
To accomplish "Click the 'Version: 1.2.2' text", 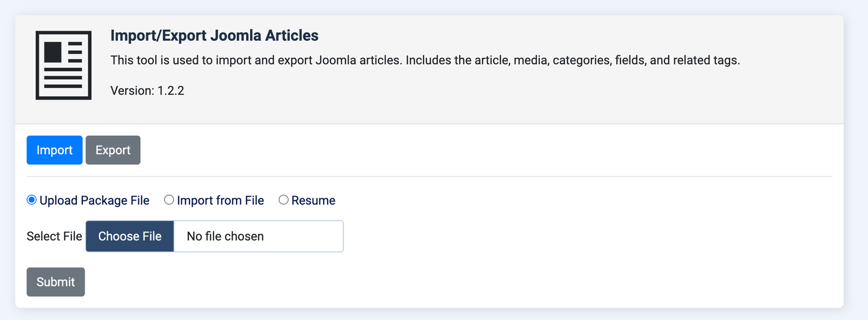I will pyautogui.click(x=148, y=91).
